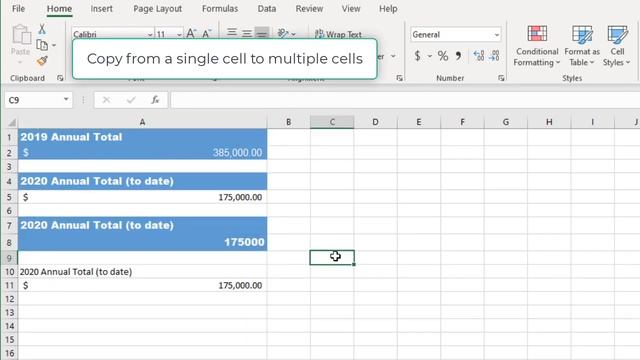Click the Increase Decimal icon
Viewport: 640px width, 360px height.
pyautogui.click(x=478, y=56)
